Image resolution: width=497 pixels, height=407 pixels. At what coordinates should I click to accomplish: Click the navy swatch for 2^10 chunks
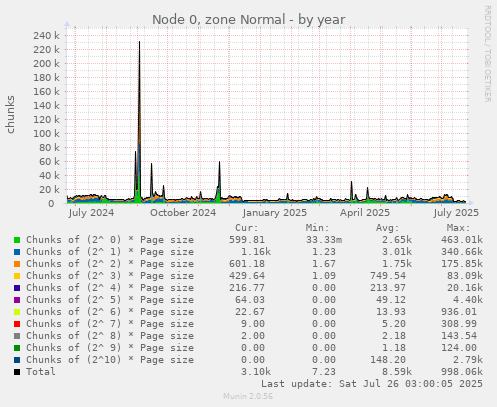tap(17, 360)
